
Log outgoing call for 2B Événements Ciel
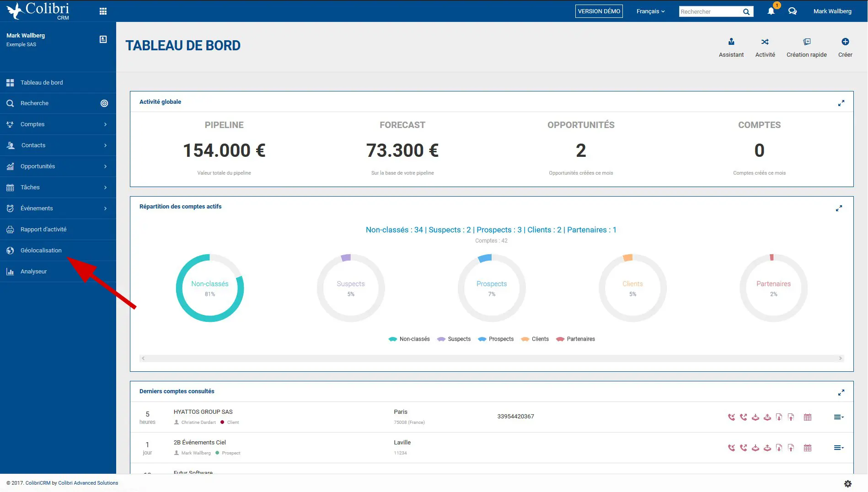coord(744,448)
